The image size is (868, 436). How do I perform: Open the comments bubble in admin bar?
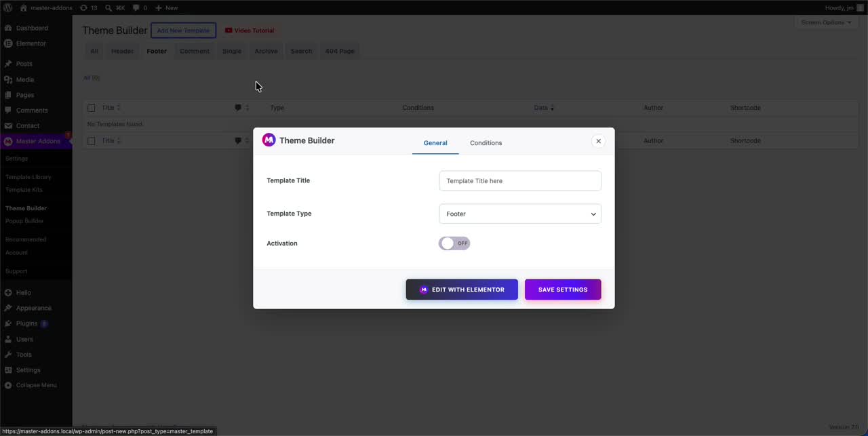click(136, 7)
